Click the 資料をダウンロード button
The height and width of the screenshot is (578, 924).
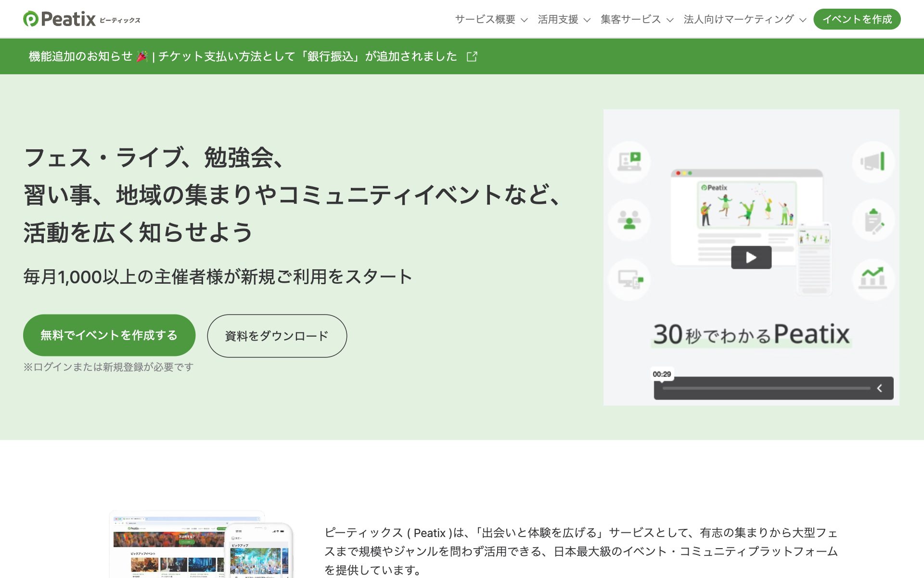[277, 336]
